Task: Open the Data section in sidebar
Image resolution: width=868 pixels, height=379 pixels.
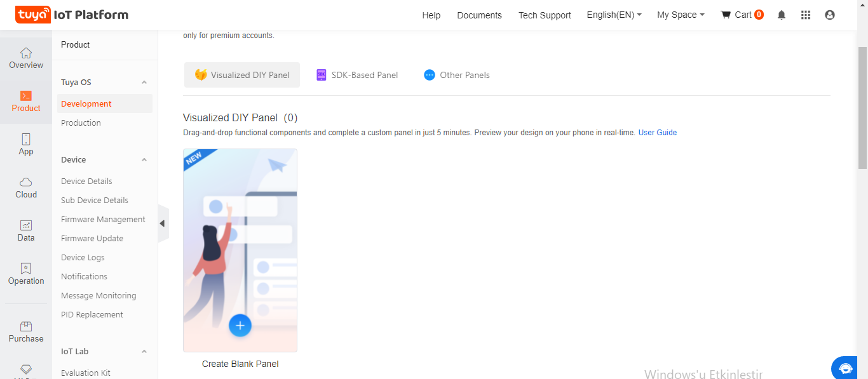Action: [26, 231]
